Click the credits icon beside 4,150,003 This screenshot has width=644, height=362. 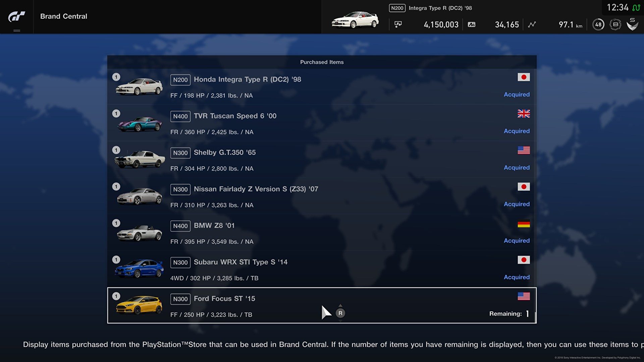coord(398,24)
